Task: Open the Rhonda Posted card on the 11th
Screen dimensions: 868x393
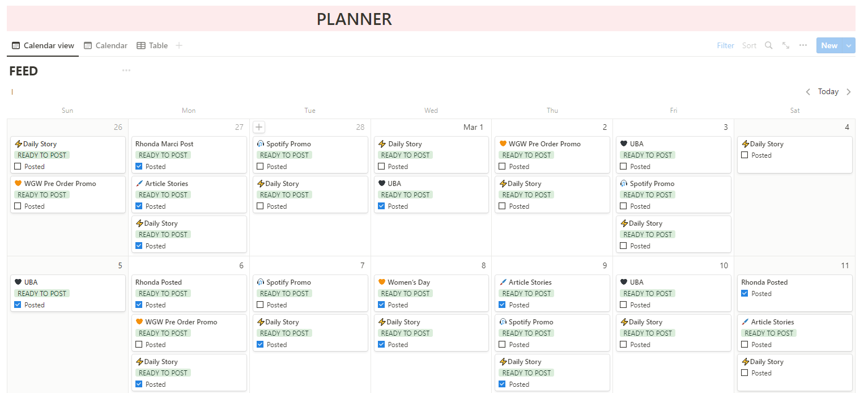Action: 764,282
